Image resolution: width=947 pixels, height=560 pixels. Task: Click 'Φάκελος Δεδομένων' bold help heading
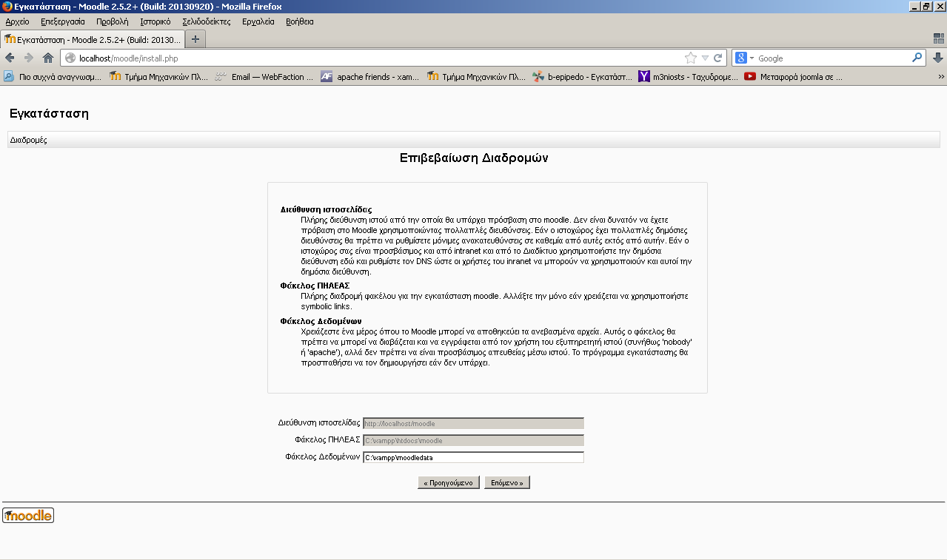[321, 321]
